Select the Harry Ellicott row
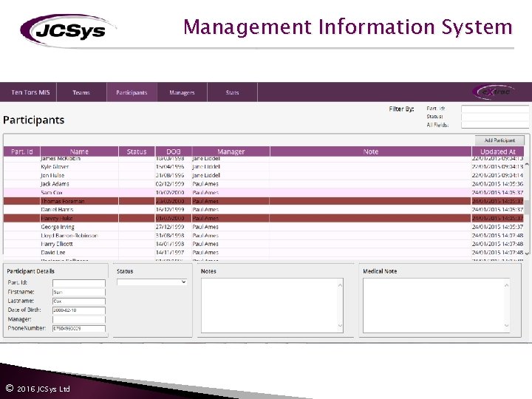This screenshot has width=532, height=399. (x=264, y=244)
